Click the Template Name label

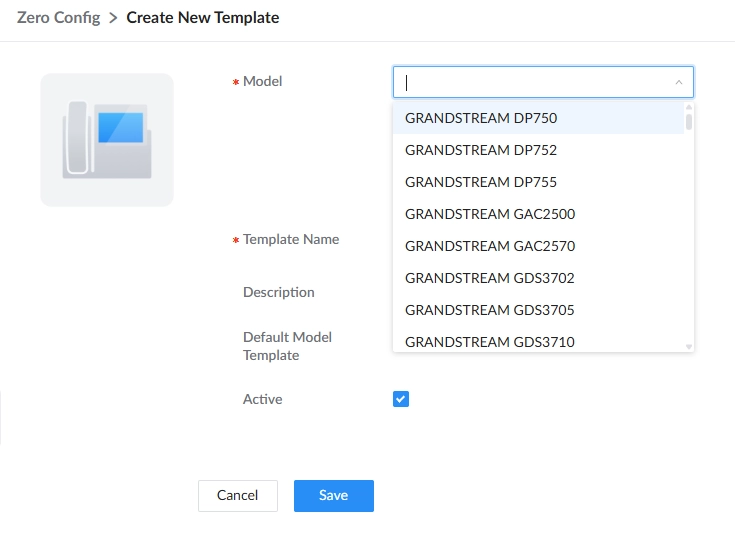[291, 240]
